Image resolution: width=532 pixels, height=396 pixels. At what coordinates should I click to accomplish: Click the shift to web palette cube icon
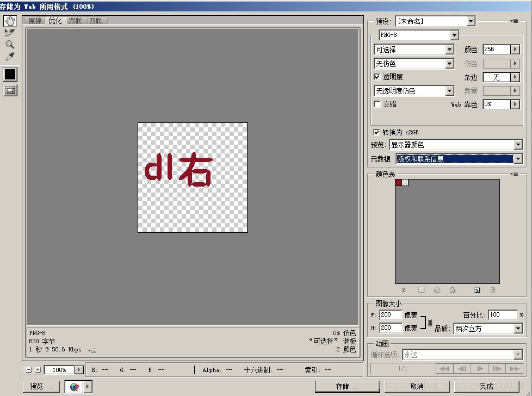[x=437, y=290]
